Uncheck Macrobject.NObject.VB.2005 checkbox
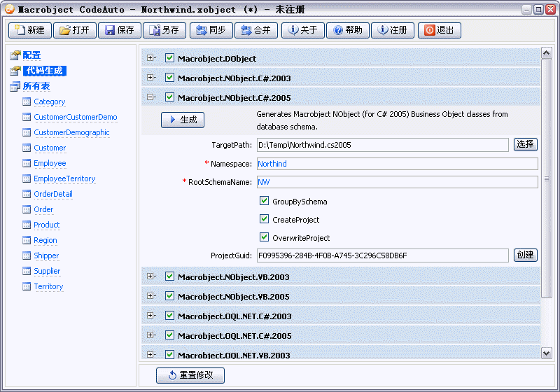This screenshot has width=560, height=392. [x=169, y=296]
